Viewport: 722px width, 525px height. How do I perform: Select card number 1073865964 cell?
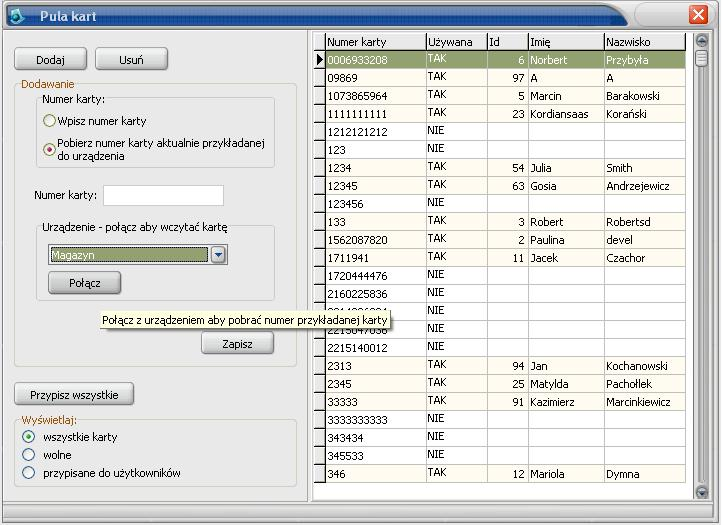pyautogui.click(x=376, y=96)
